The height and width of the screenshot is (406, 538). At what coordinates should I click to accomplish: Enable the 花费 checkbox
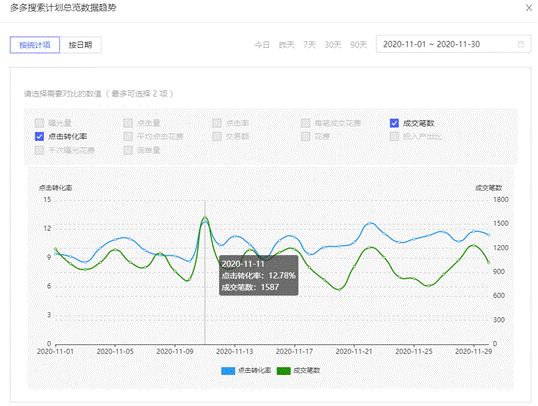point(306,137)
